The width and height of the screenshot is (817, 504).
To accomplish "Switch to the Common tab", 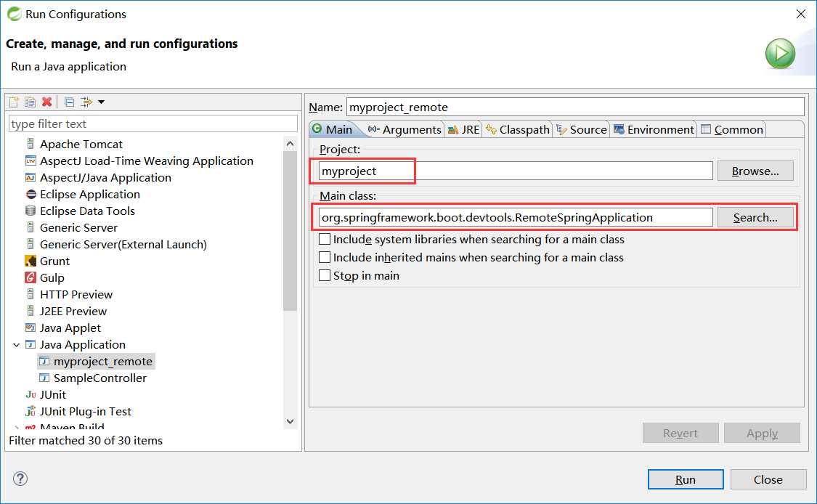I will pyautogui.click(x=732, y=129).
